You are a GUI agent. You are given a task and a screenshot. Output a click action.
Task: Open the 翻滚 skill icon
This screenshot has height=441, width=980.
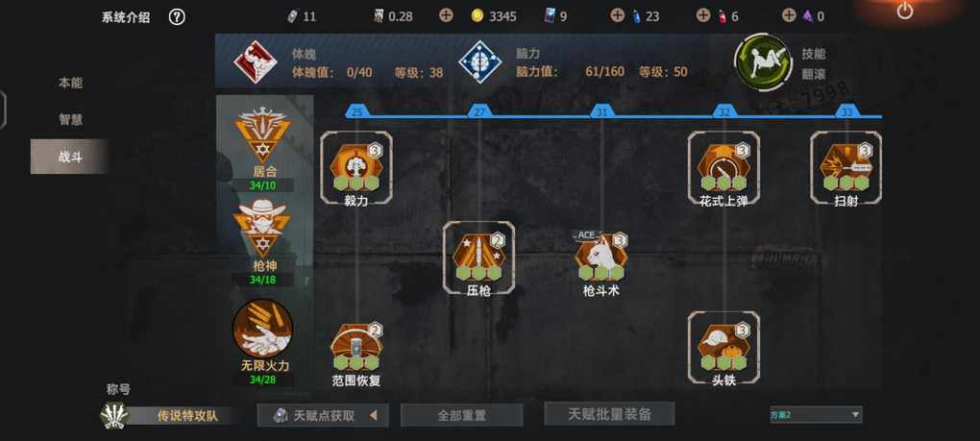point(763,63)
